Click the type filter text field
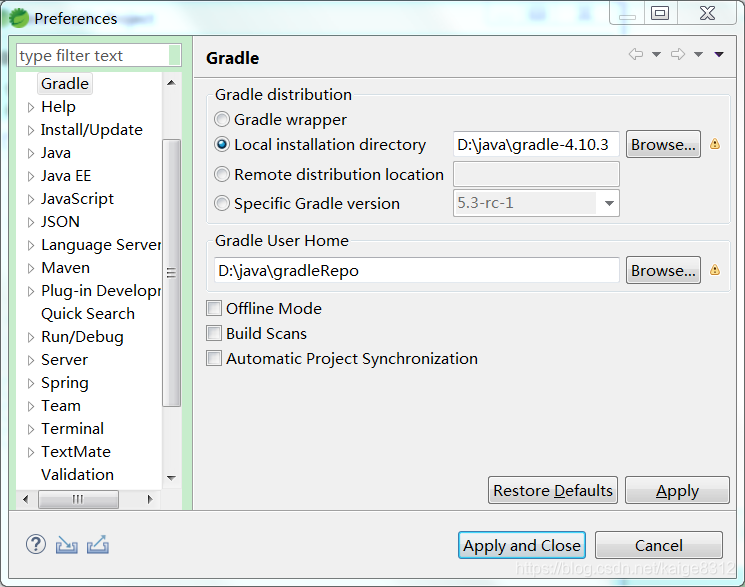745x587 pixels. [98, 56]
